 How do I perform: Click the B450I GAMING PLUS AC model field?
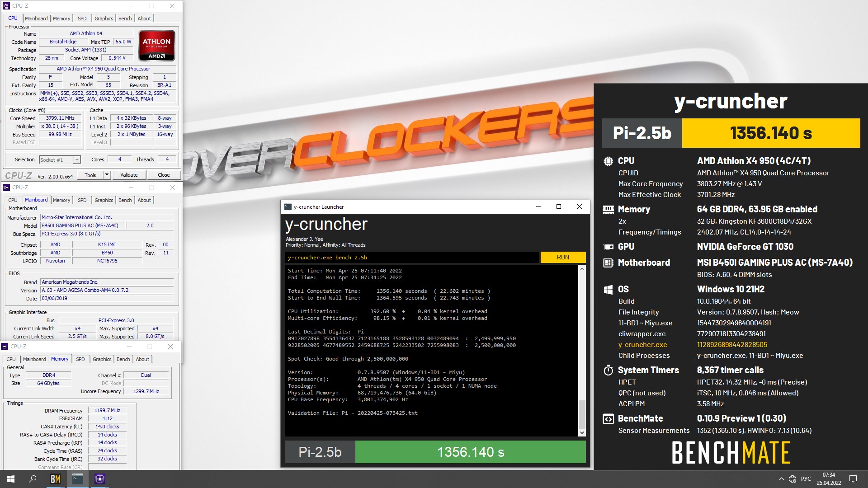click(x=82, y=226)
